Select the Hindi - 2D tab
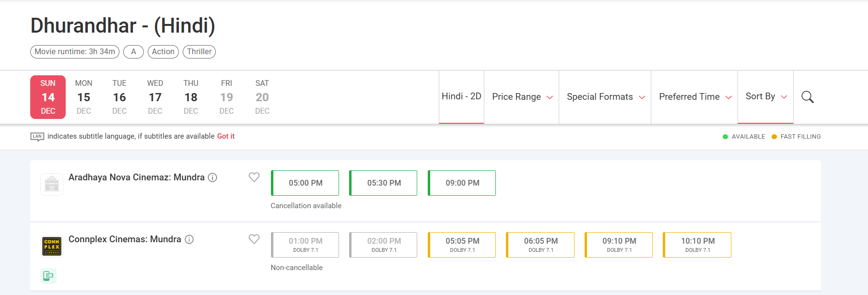Image resolution: width=868 pixels, height=295 pixels. tap(461, 96)
